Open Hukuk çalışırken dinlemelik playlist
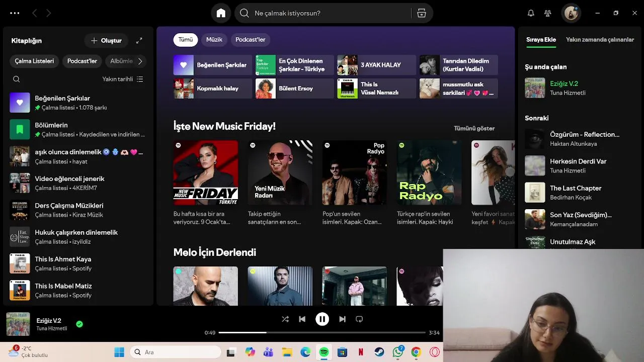 78,237
